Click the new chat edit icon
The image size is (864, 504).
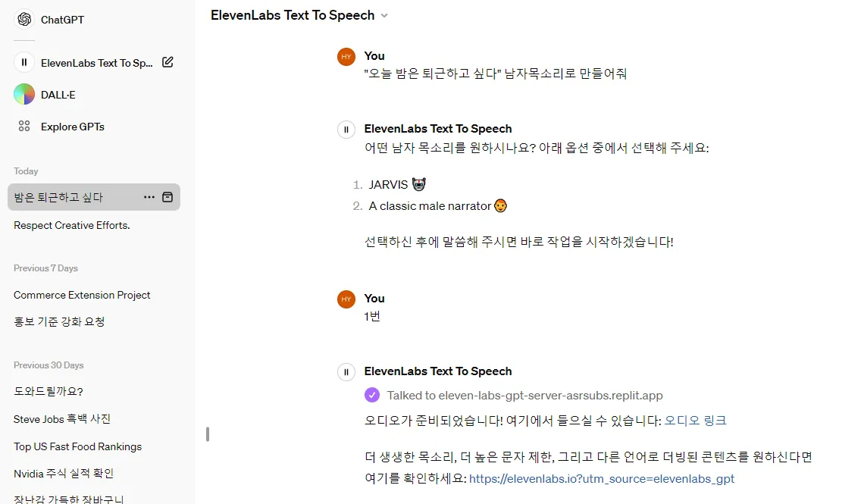pos(168,62)
